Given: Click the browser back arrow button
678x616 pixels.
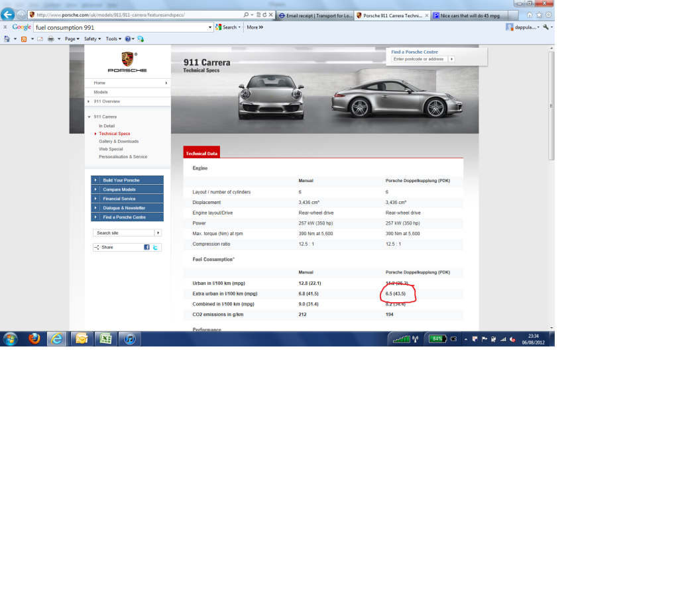Looking at the screenshot, I should [x=9, y=15].
